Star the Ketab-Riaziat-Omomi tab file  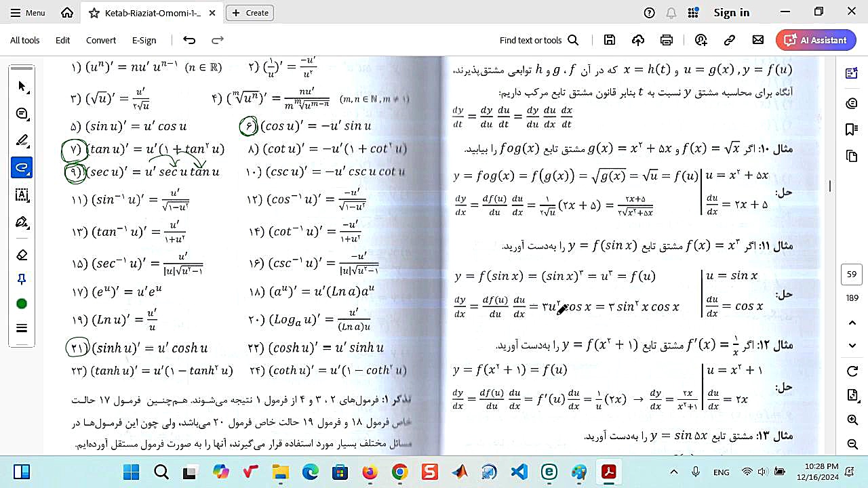point(94,13)
